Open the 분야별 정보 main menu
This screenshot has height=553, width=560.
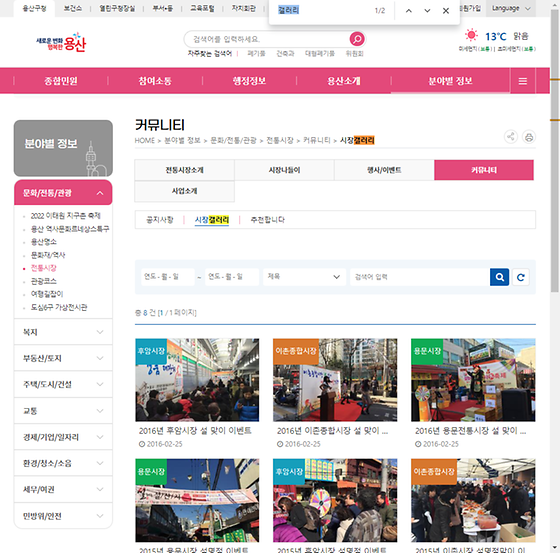click(x=450, y=81)
